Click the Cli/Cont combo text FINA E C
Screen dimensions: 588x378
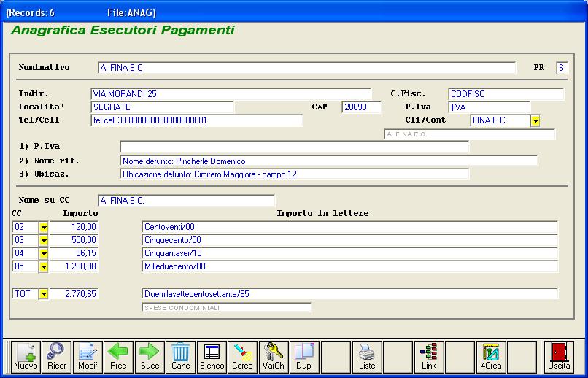(500, 120)
